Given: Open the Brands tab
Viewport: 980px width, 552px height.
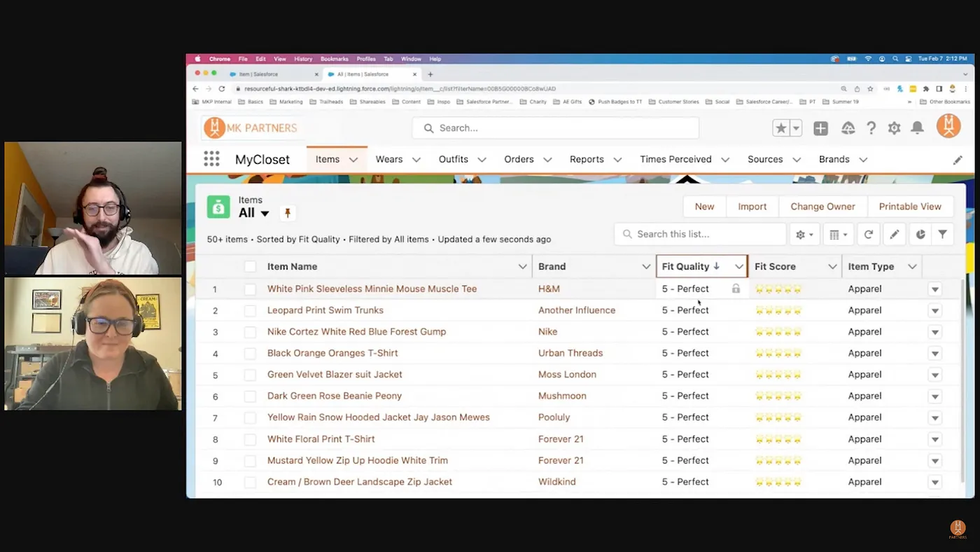Looking at the screenshot, I should coord(834,159).
